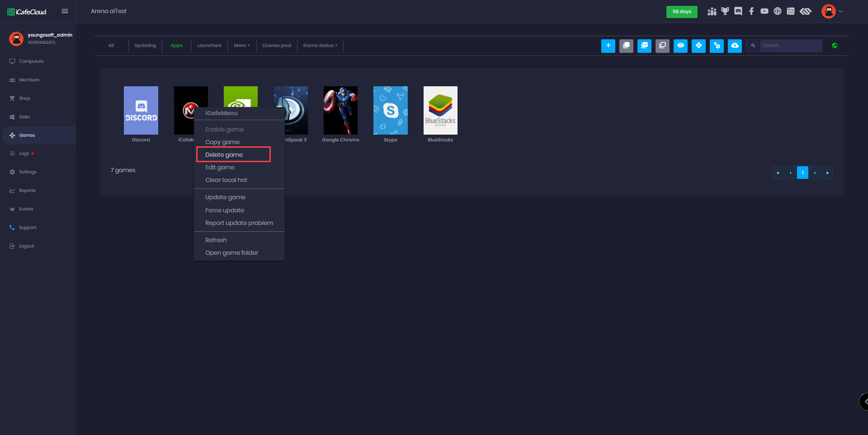Expand the user avatar menu at top right
Screen dimensions: 868x435
[831, 11]
